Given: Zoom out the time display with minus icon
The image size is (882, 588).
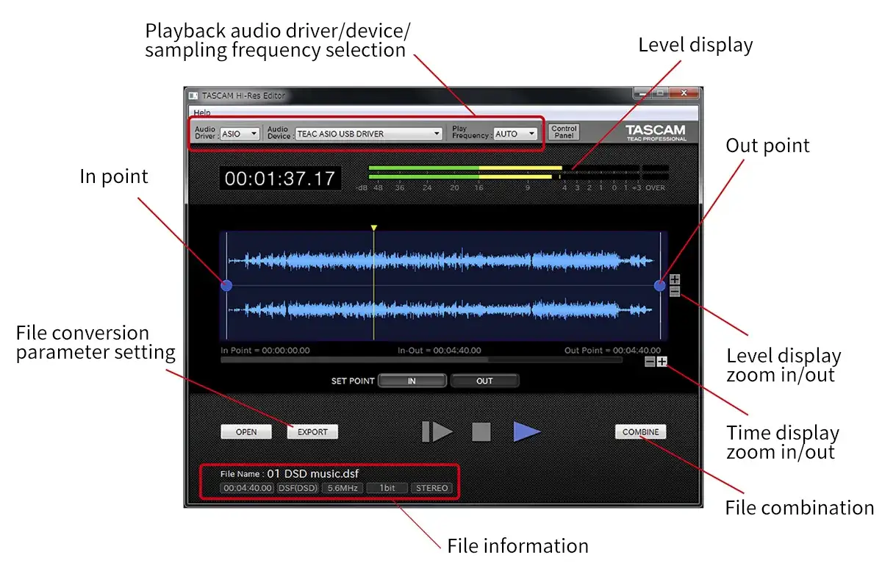Looking at the screenshot, I should 650,362.
